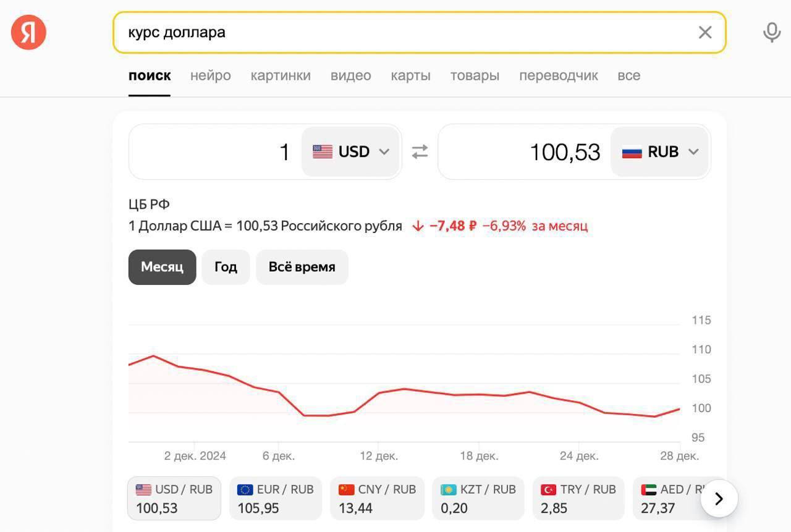Select the USD / RUB pair card
The height and width of the screenshot is (532, 791).
(174, 498)
